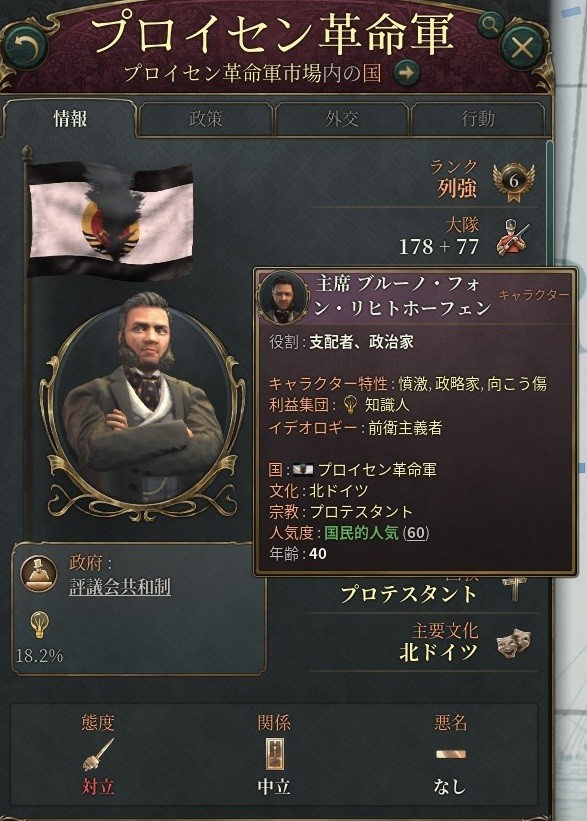587x821 pixels.
Task: Select the 情報 tab
Action: 70,119
